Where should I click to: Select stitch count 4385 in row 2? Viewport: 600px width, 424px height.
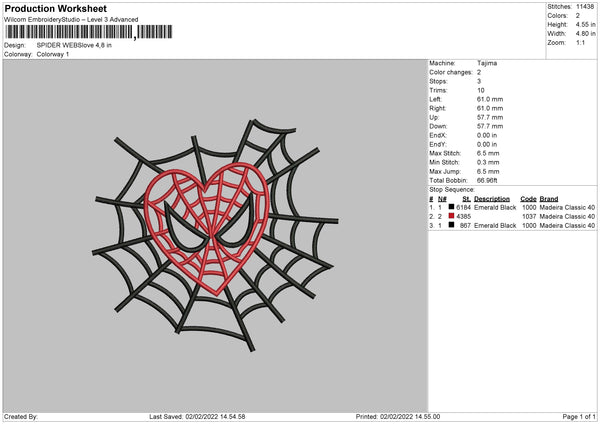point(463,217)
